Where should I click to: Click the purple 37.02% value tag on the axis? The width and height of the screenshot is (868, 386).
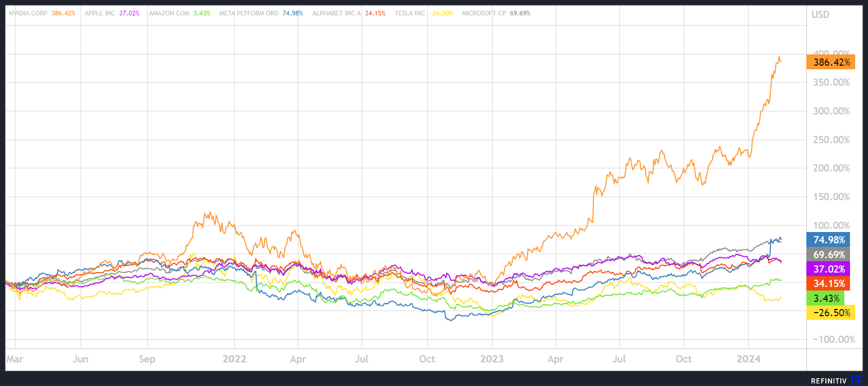click(828, 269)
